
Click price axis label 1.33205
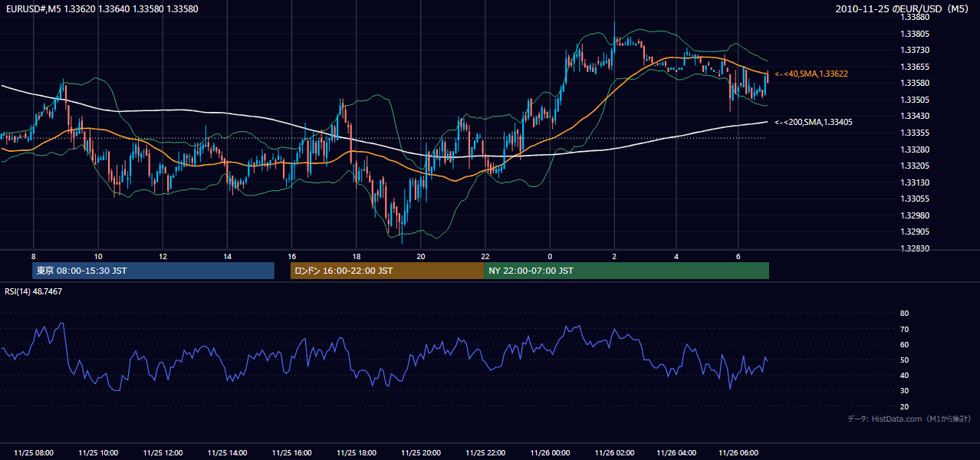[x=916, y=166]
